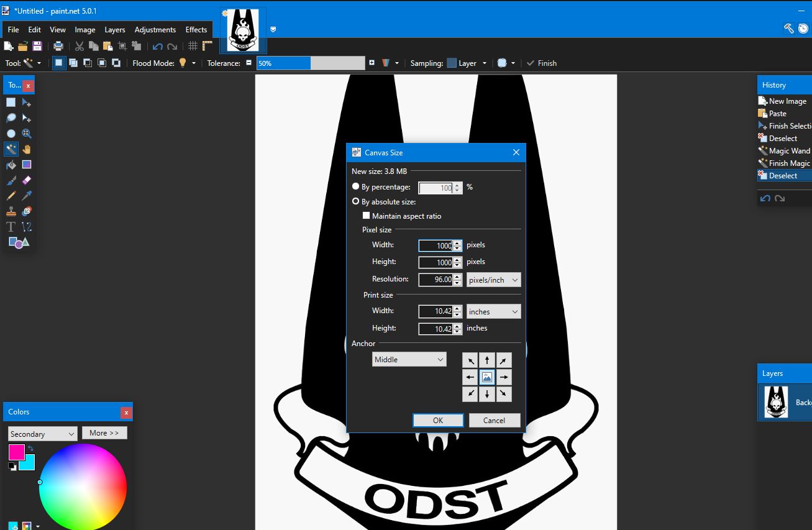812x530 pixels.
Task: Select the Eraser tool
Action: 27,180
